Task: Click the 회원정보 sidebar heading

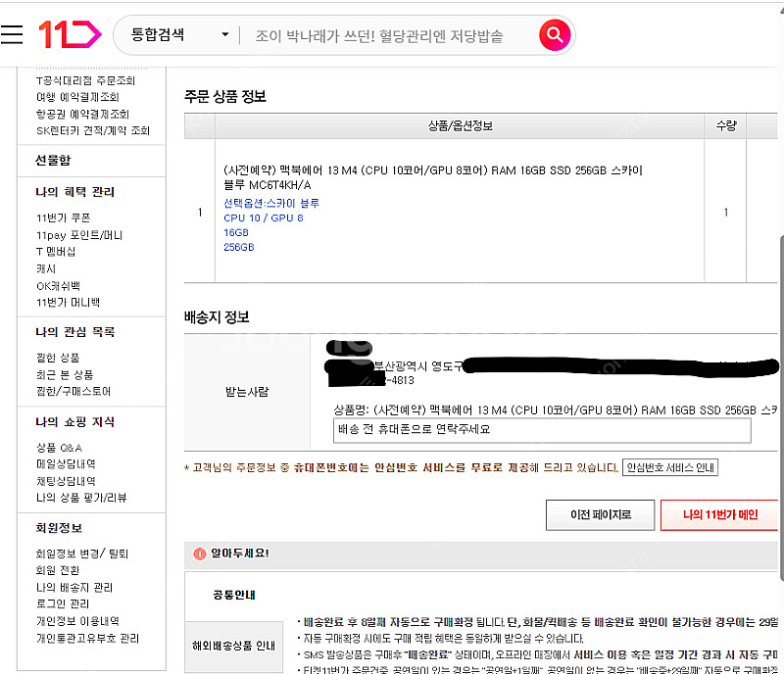Action: (59, 528)
